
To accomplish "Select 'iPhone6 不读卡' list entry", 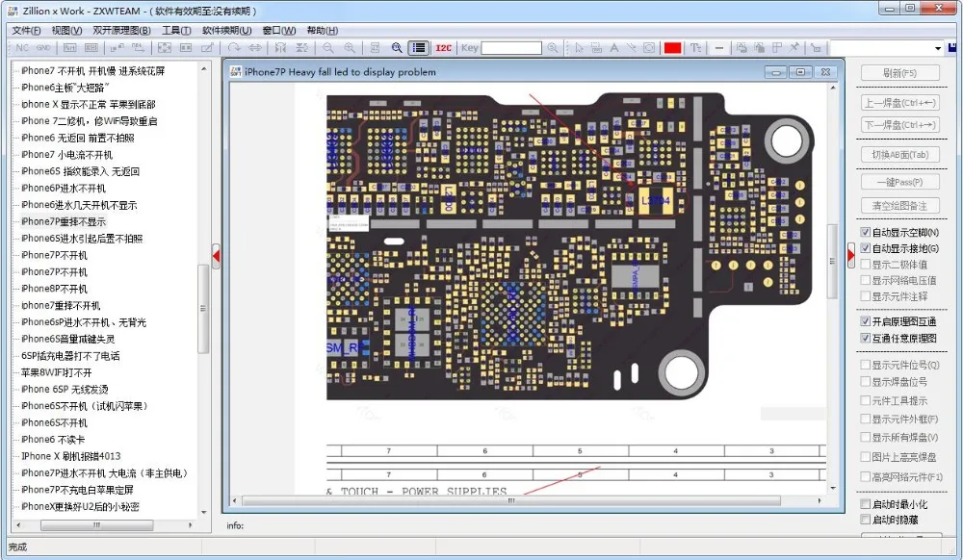I will coord(53,439).
